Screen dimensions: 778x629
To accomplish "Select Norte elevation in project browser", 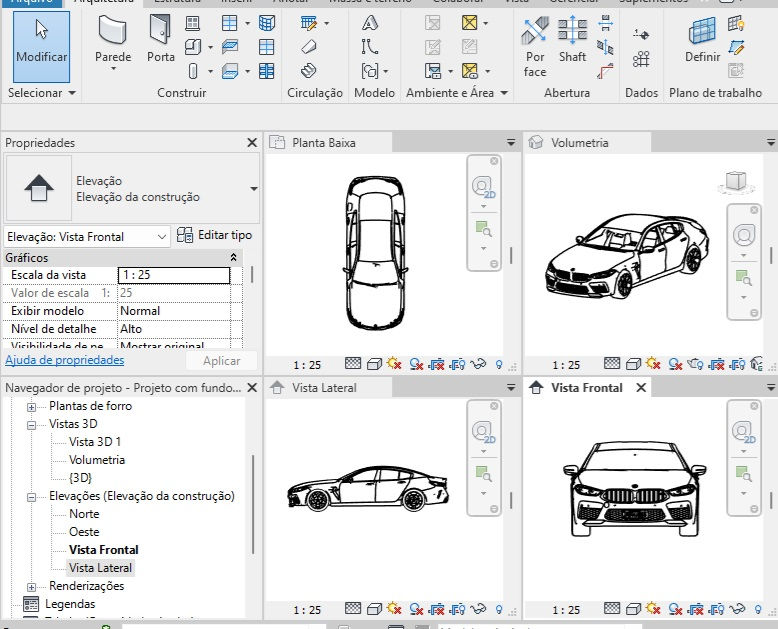I will tap(84, 514).
